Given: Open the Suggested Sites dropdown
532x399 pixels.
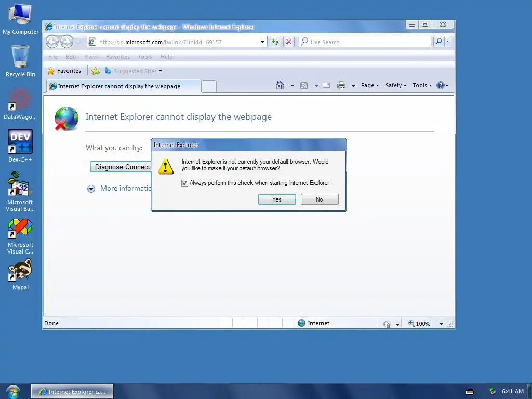Looking at the screenshot, I should tap(134, 71).
